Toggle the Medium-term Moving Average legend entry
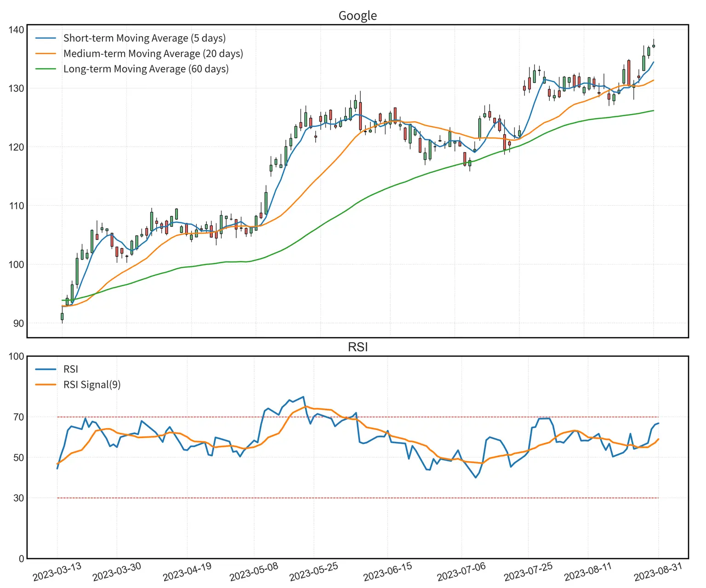The height and width of the screenshot is (588, 706). (153, 53)
